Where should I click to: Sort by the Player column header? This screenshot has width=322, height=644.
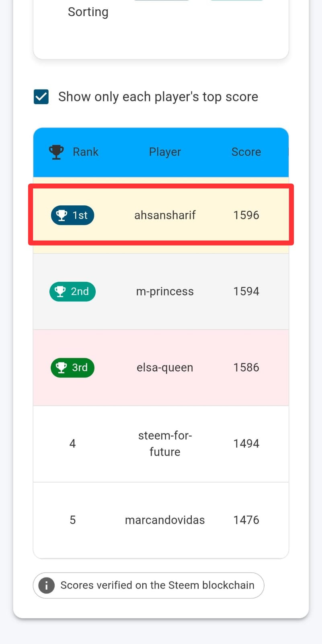coord(165,152)
